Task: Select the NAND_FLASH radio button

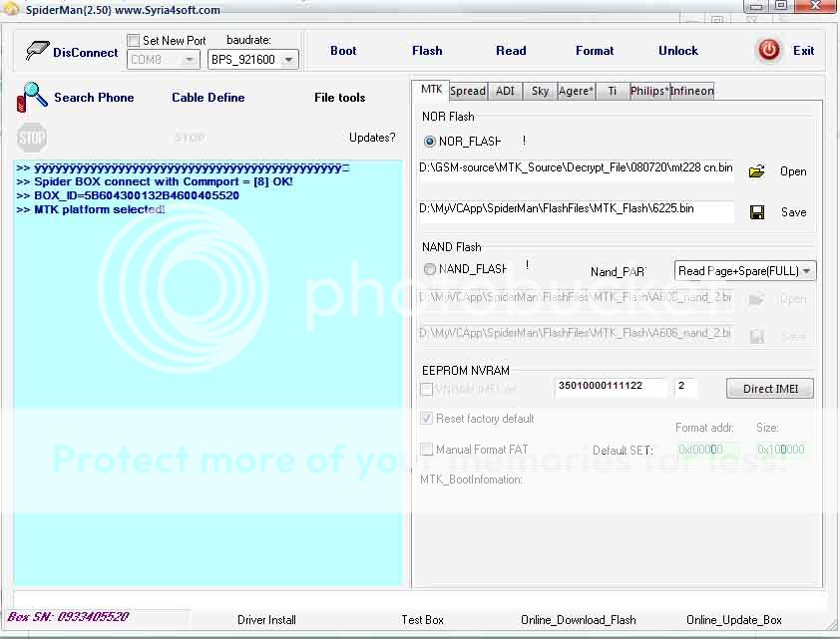Action: pyautogui.click(x=430, y=269)
